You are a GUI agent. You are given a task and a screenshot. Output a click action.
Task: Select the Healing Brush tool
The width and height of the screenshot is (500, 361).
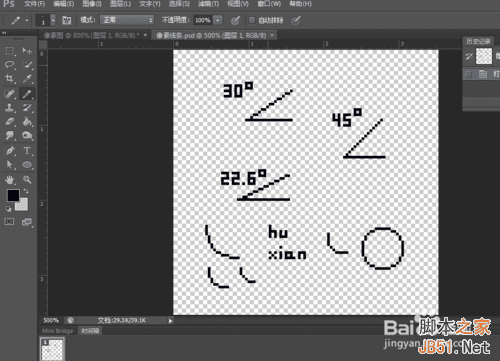click(9, 94)
